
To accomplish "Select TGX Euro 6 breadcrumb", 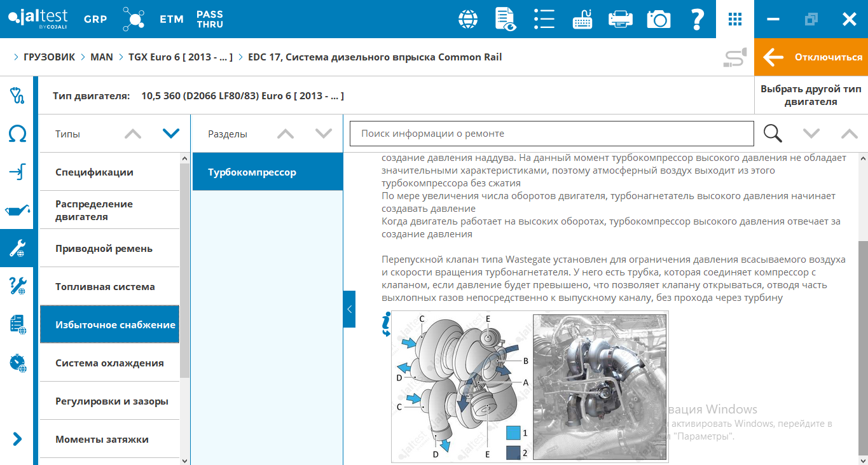I will pyautogui.click(x=181, y=57).
